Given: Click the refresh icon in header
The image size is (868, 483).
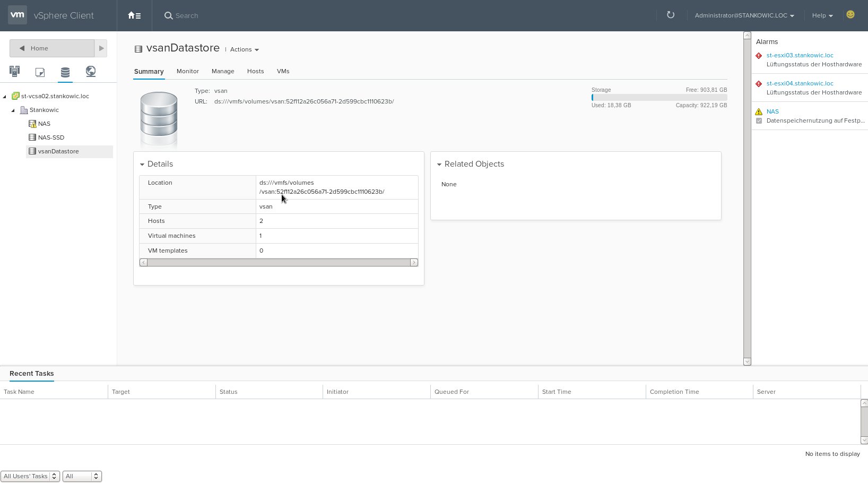Looking at the screenshot, I should tap(671, 15).
